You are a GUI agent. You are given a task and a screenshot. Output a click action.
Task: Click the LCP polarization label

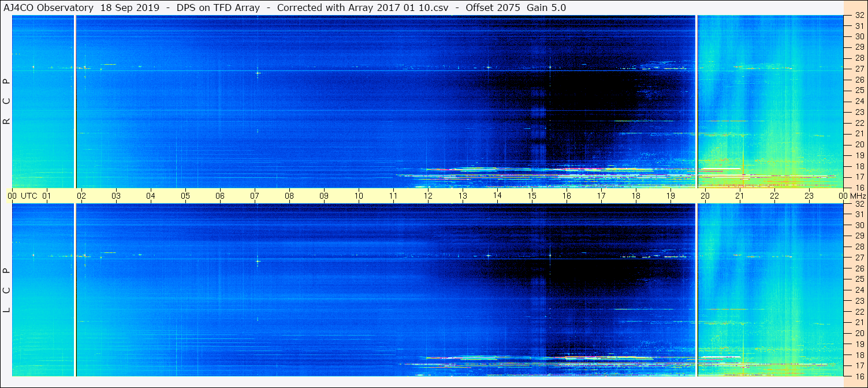point(7,290)
